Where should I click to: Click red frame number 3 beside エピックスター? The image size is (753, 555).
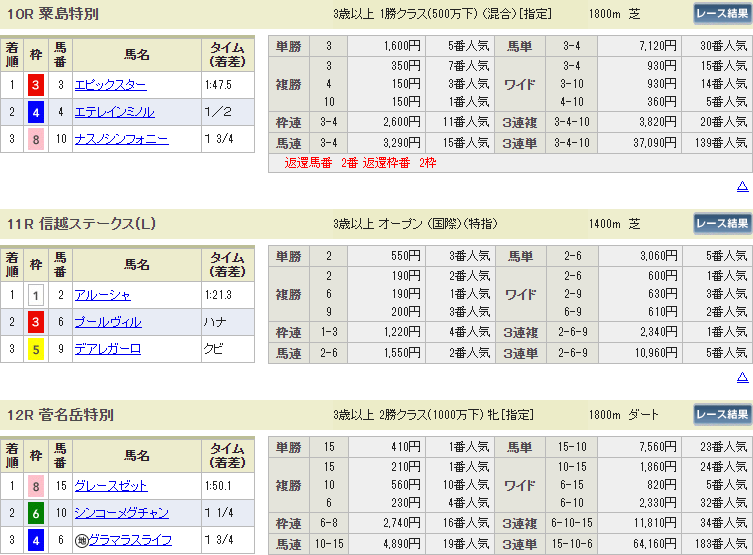click(36, 85)
